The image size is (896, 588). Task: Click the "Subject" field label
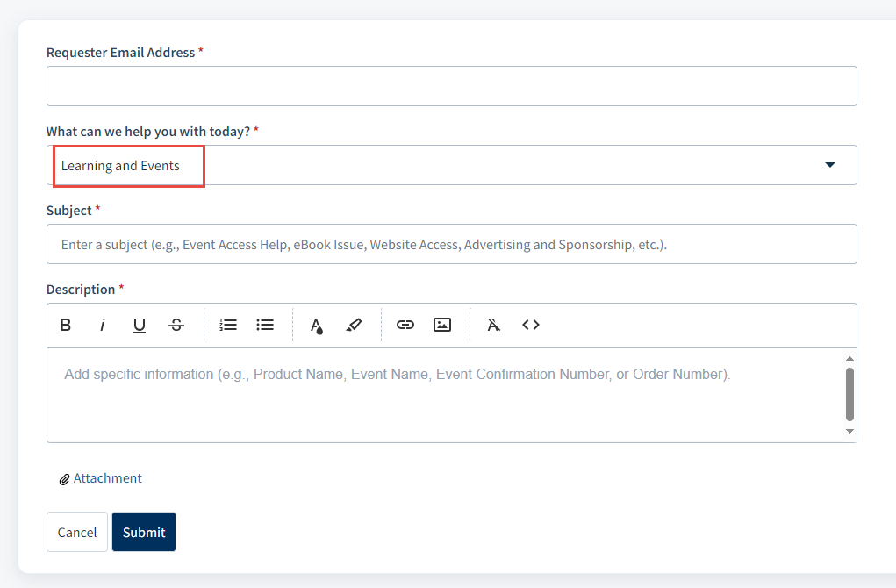[69, 211]
